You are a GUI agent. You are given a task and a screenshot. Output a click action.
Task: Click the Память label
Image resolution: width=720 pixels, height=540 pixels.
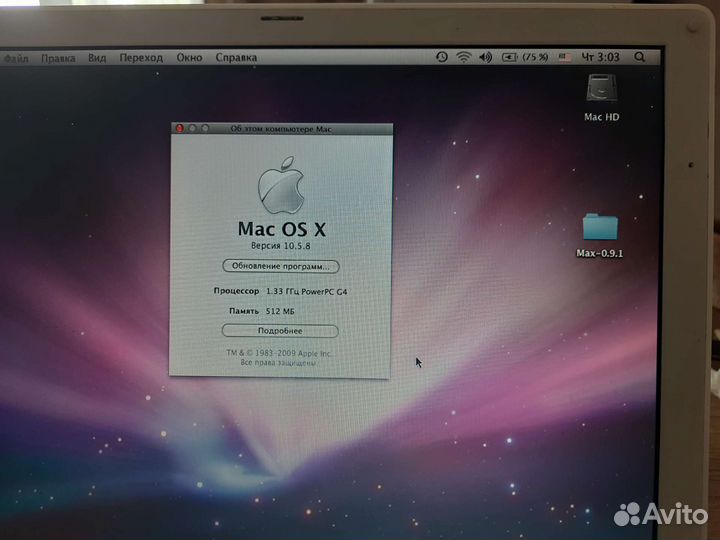pyautogui.click(x=244, y=311)
